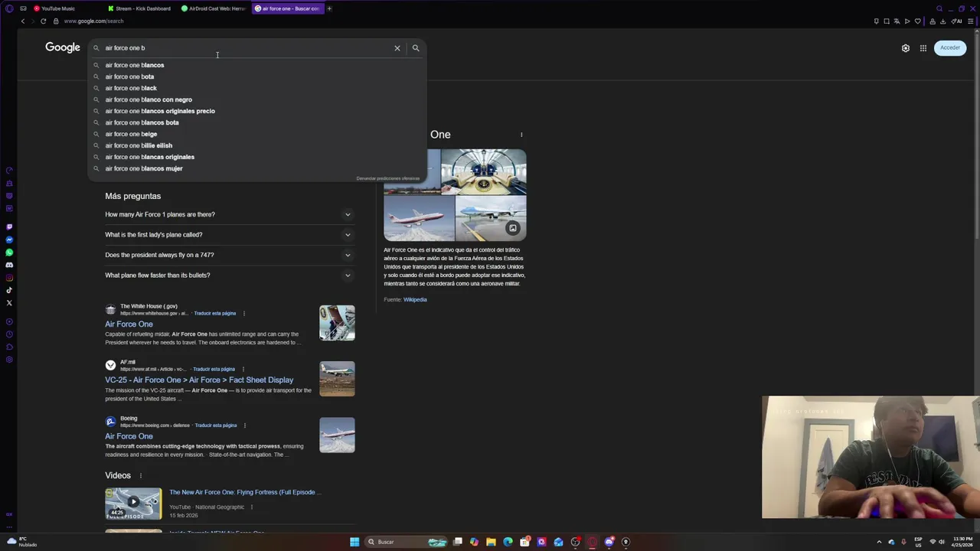Image resolution: width=980 pixels, height=551 pixels.
Task: Open 'VC-25 - Air Force One > Fact Sheet Display' link
Action: tap(199, 380)
